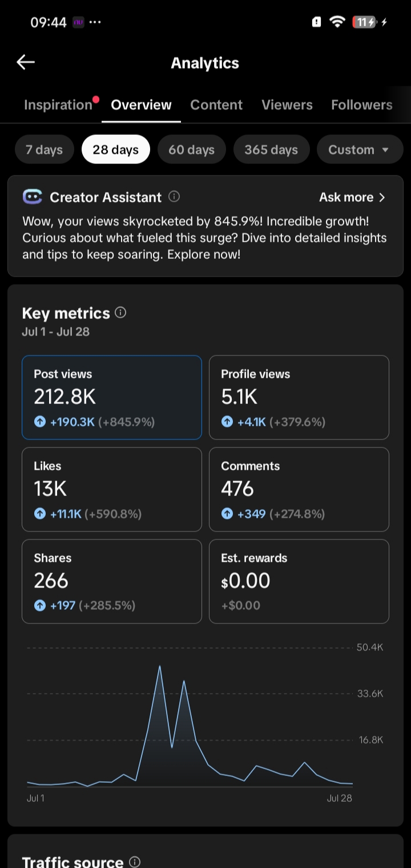Tap the Wi-Fi status icon
411x868 pixels.
[x=337, y=22]
